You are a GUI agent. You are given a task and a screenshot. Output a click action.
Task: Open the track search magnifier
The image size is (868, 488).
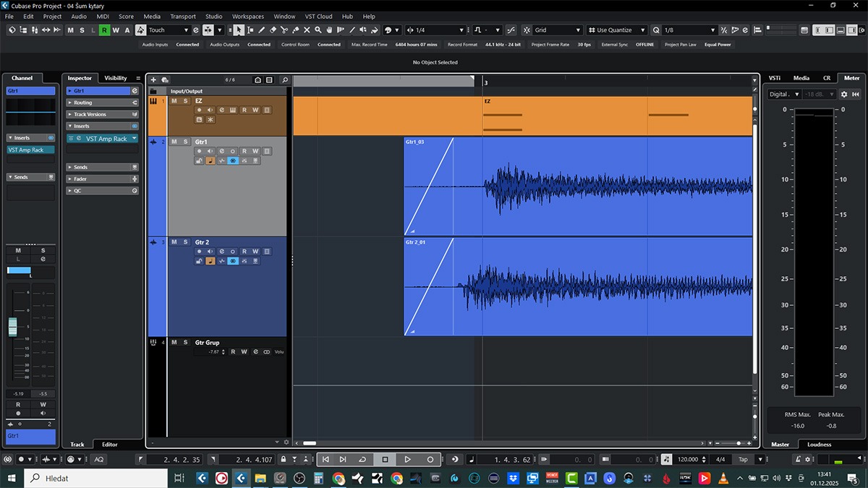[284, 80]
